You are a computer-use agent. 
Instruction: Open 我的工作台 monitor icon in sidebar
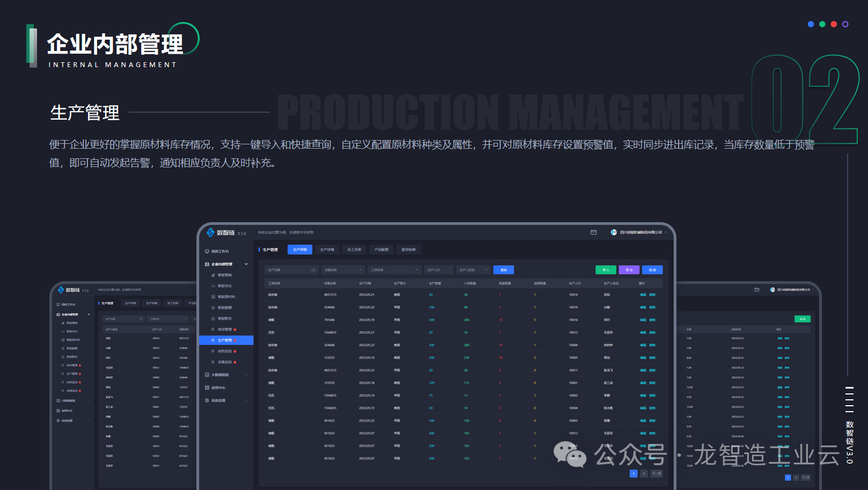[x=207, y=251]
